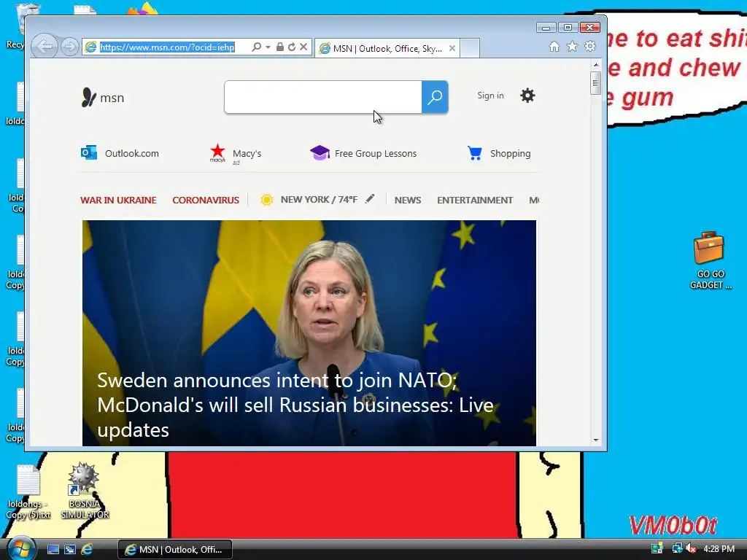
Task: Edit weather location with pencil icon
Action: (x=370, y=199)
